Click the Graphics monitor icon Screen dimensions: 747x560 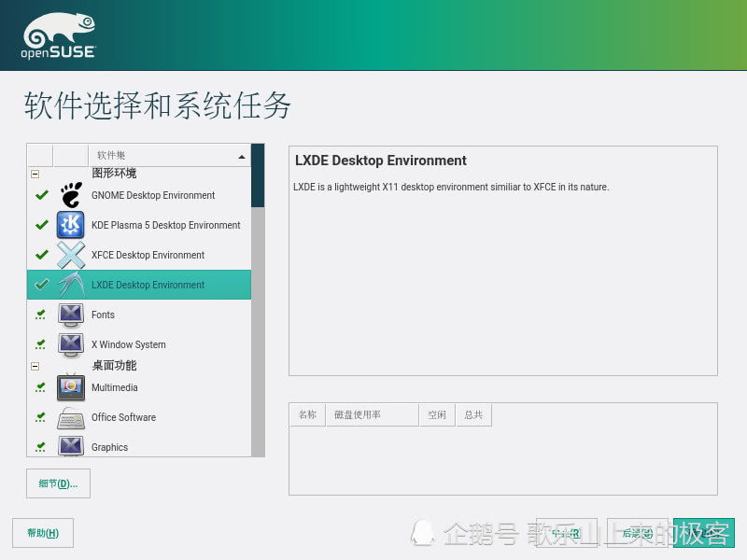(x=71, y=447)
